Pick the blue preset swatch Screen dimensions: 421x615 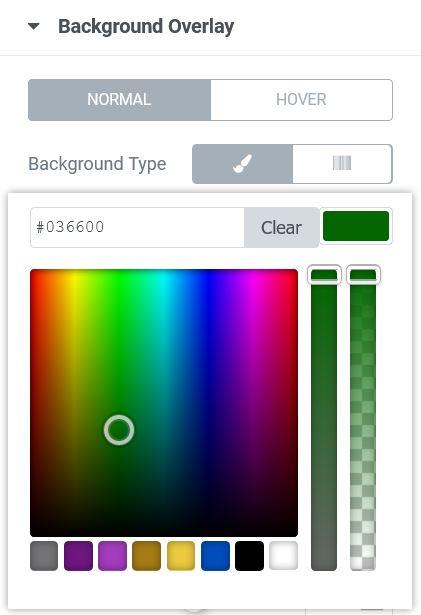point(215,556)
